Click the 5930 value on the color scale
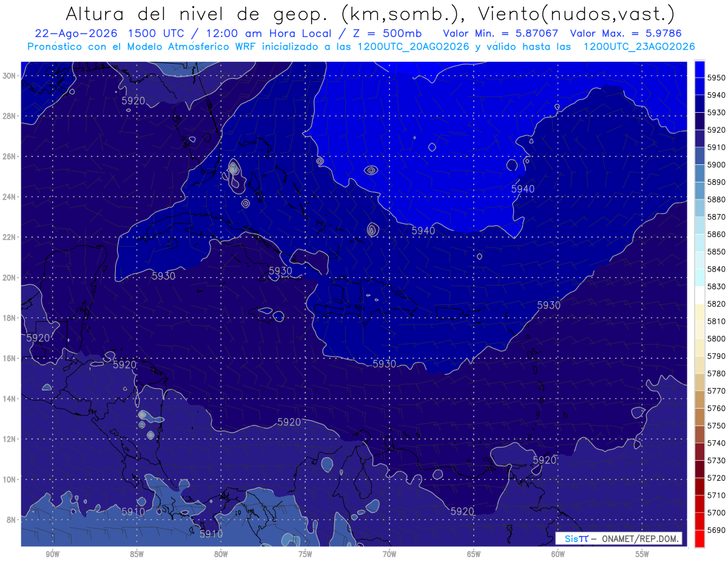 (x=716, y=112)
